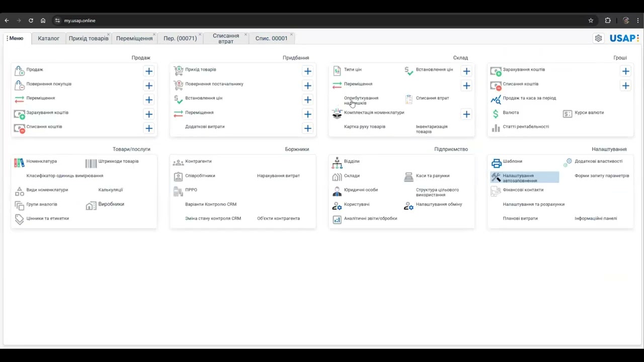Click the Номенклатура books icon
Viewport: 644px width, 362px height.
[x=19, y=162]
